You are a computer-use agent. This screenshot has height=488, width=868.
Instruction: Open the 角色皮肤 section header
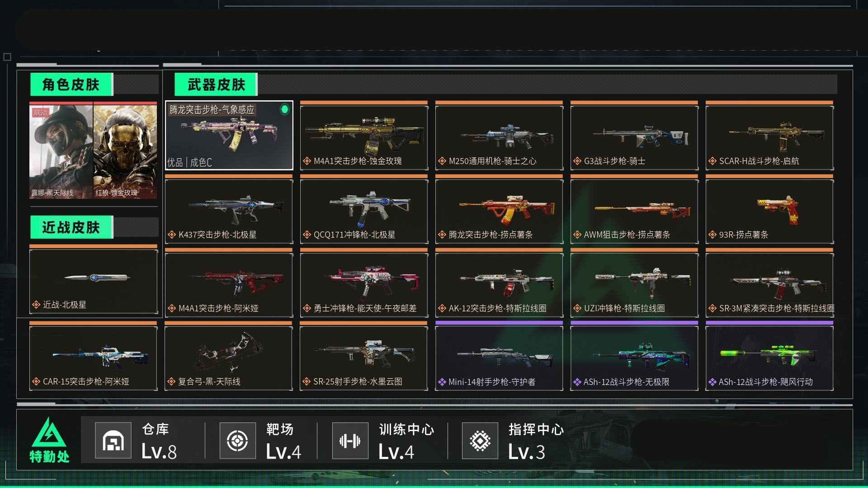click(x=71, y=84)
